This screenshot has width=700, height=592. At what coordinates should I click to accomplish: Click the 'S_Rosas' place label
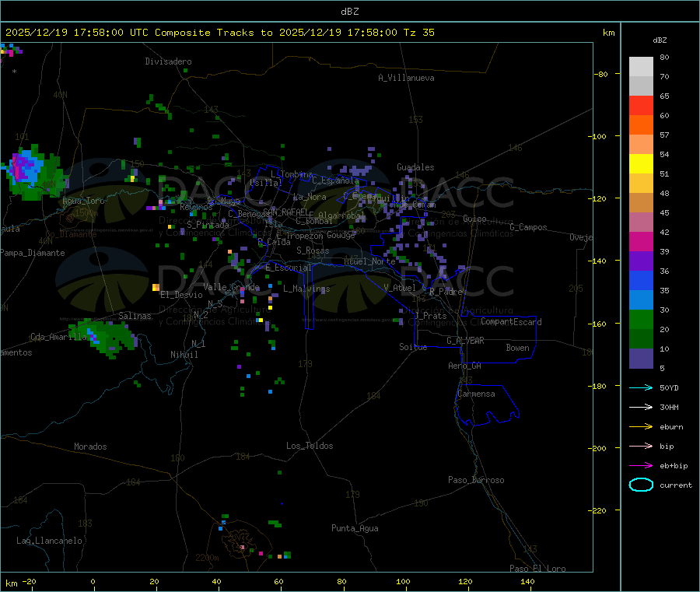coord(313,250)
